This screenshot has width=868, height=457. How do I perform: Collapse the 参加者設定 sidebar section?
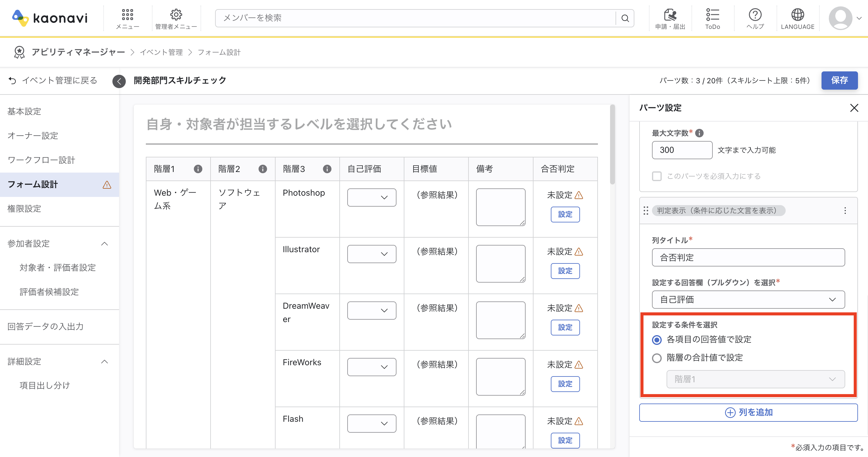[x=105, y=243]
